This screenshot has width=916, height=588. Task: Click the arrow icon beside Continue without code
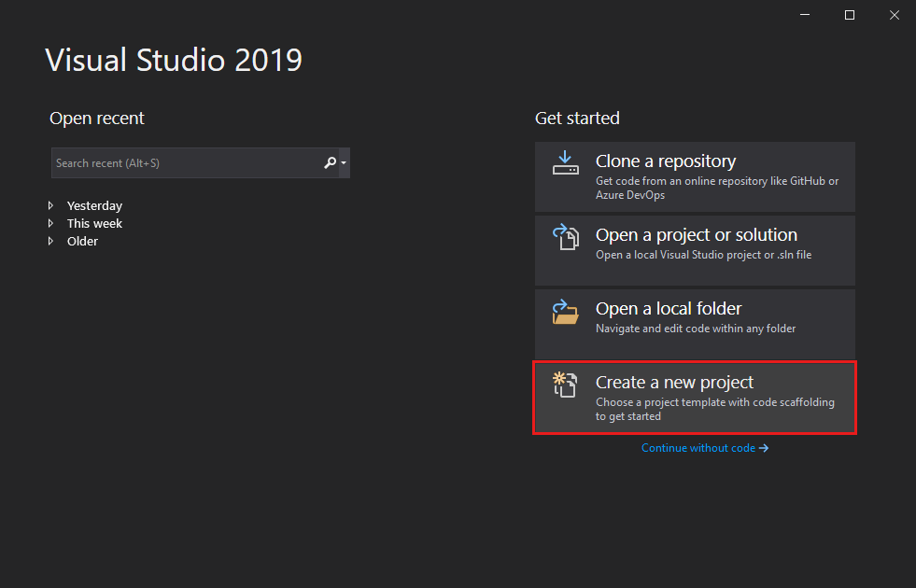tap(764, 448)
